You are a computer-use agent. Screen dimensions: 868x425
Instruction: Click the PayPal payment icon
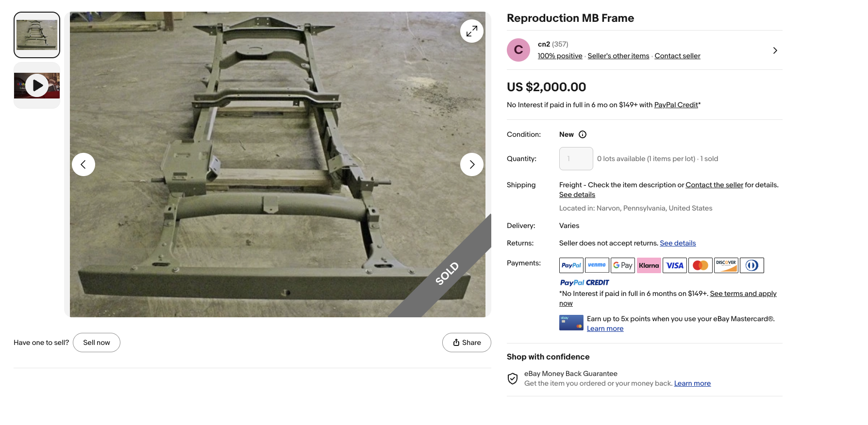(x=571, y=265)
